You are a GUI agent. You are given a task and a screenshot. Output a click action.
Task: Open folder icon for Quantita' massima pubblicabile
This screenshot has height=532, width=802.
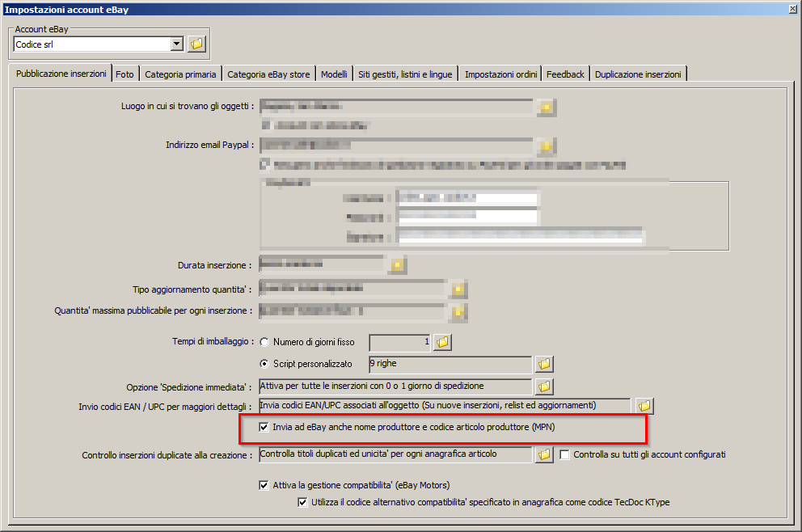[458, 311]
